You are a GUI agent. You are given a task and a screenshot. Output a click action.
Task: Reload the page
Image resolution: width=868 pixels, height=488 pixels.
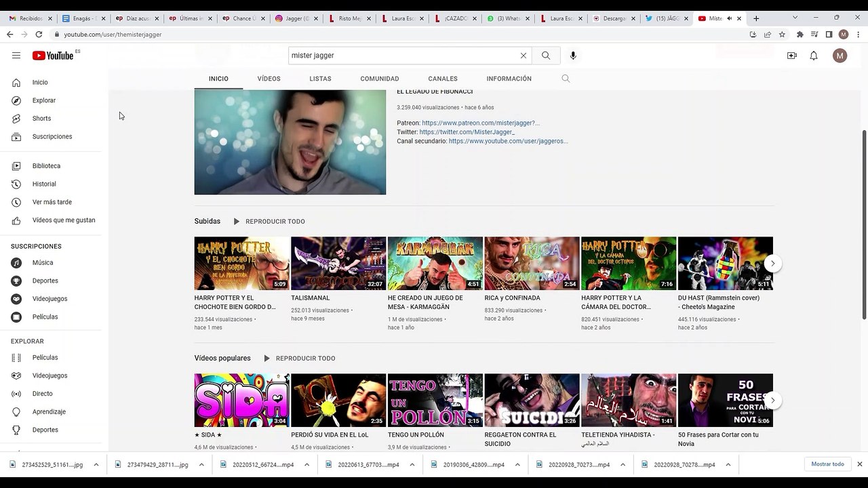pyautogui.click(x=39, y=35)
